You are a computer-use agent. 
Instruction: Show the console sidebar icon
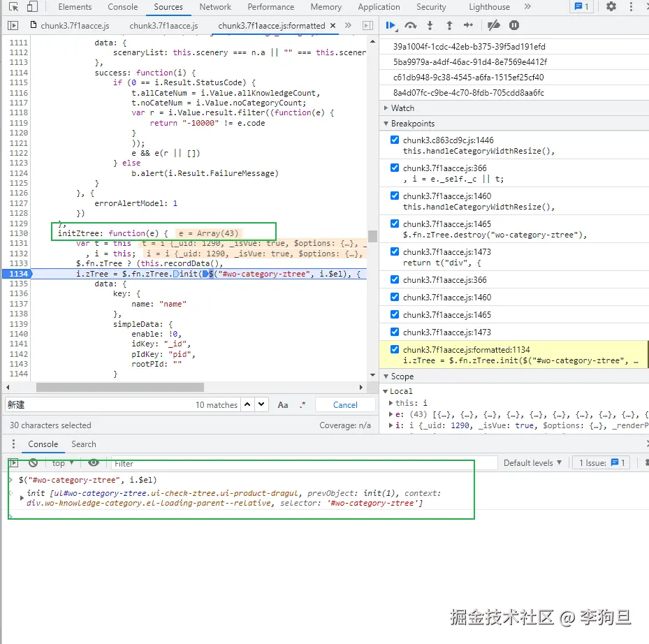(13, 462)
